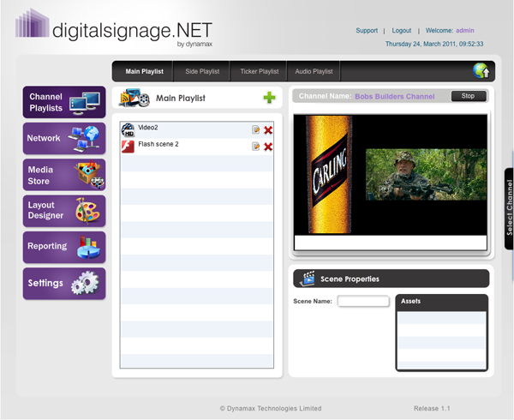The height and width of the screenshot is (420, 514).
Task: Open the Support link
Action: pos(367,31)
